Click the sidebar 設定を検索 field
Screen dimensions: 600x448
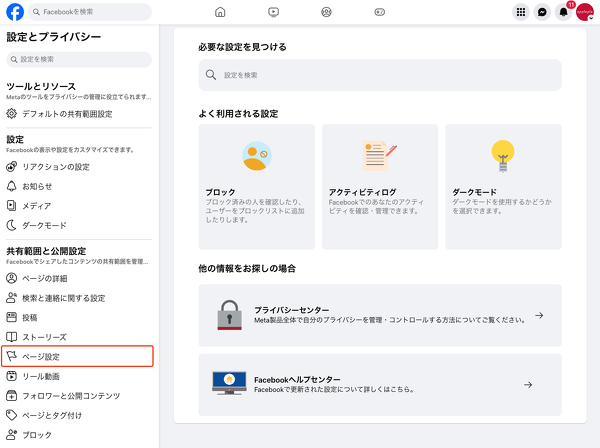[80, 59]
